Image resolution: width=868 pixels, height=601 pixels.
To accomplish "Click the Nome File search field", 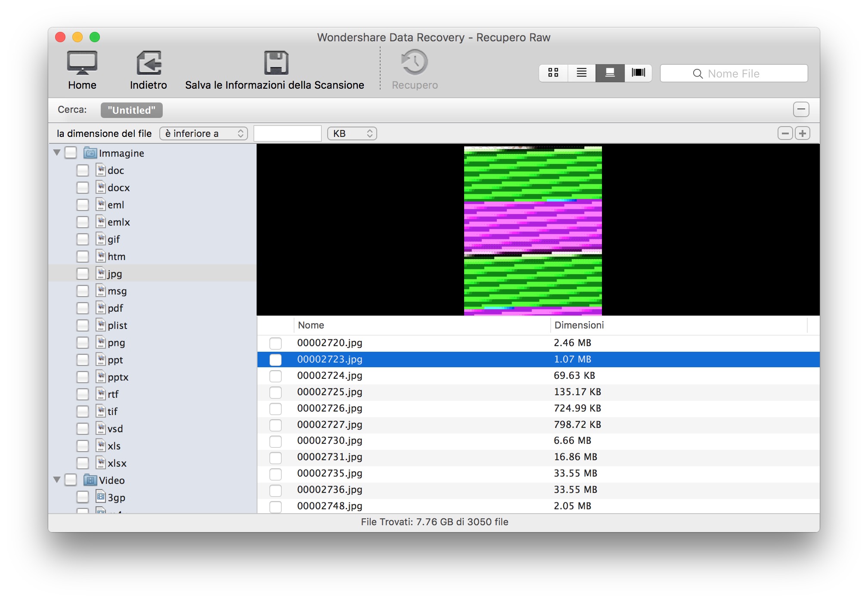I will tap(734, 74).
